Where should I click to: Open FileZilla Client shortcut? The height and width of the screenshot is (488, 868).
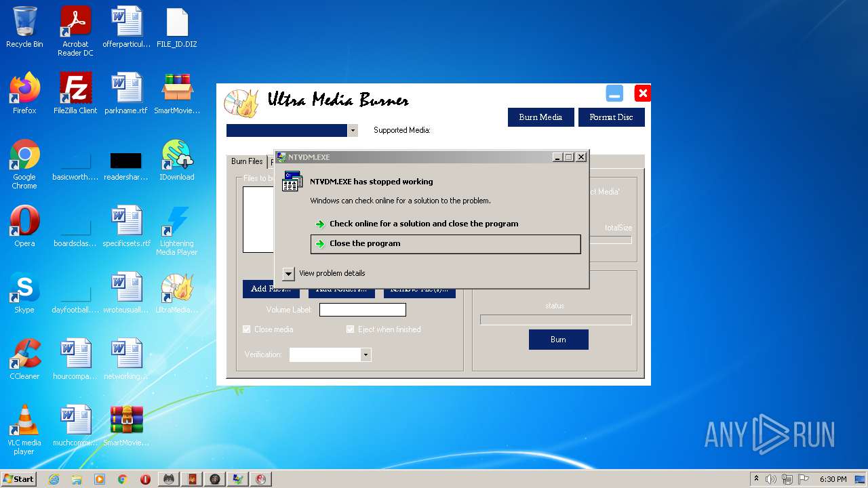(75, 94)
